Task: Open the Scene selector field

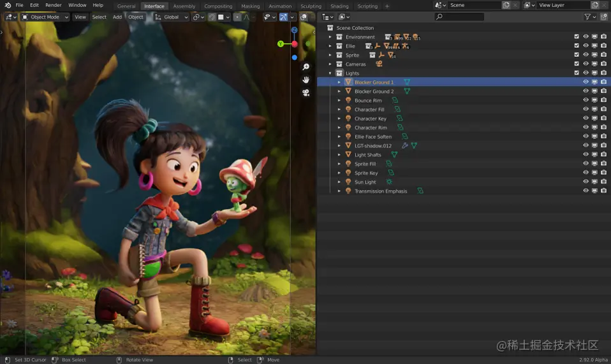Action: coord(473,6)
